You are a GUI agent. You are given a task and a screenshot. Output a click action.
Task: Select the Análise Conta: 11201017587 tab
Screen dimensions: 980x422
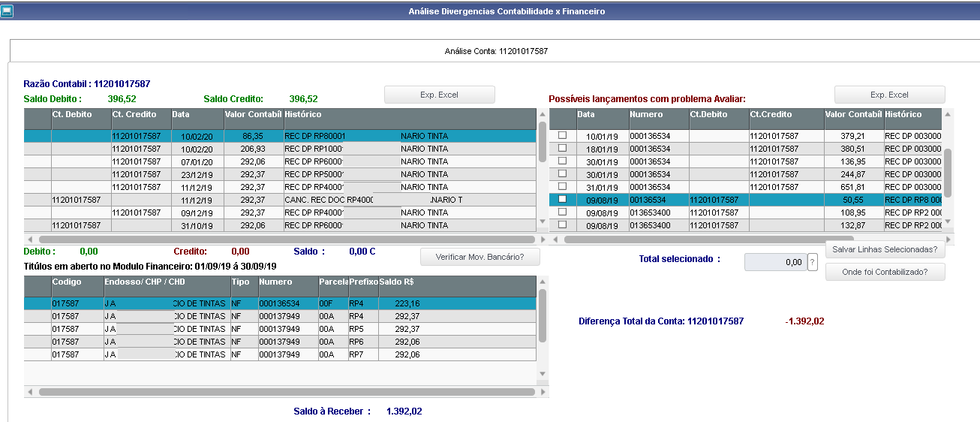coord(496,51)
